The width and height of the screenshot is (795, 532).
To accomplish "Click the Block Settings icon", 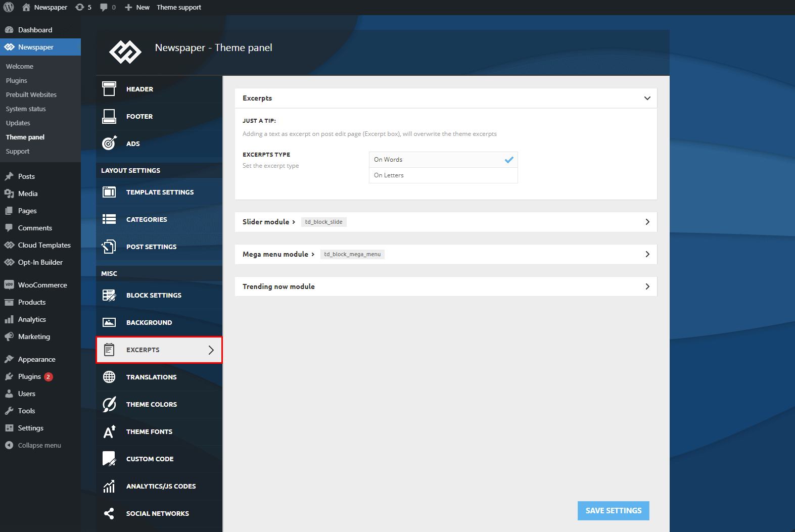I will [x=109, y=295].
